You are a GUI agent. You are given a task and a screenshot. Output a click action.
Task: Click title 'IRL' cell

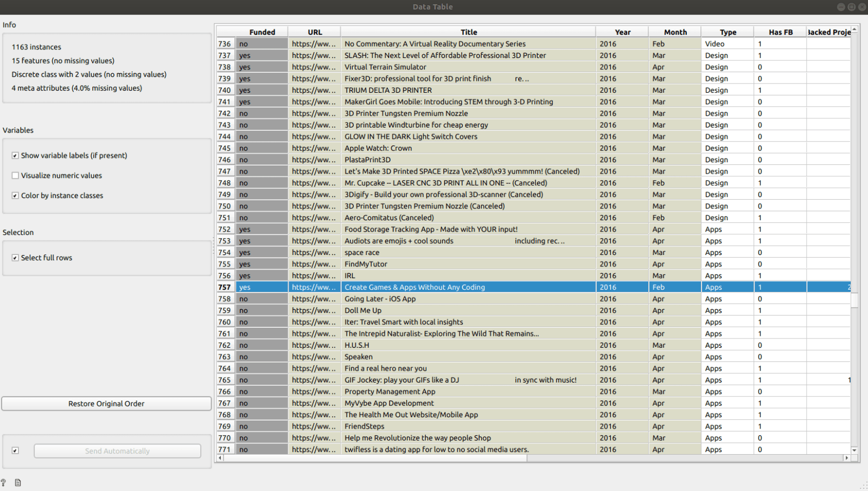(x=468, y=276)
